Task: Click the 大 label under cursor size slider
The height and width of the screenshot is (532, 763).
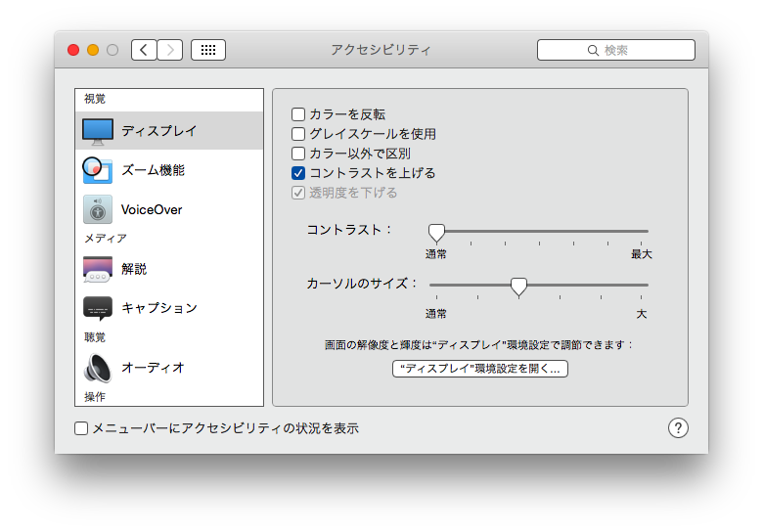Action: (x=642, y=314)
